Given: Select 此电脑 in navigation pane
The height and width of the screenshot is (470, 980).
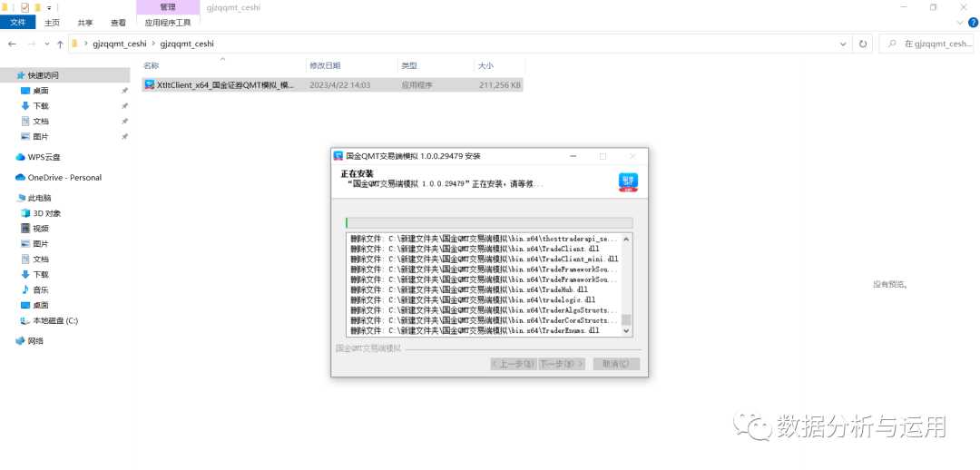Looking at the screenshot, I should [34, 198].
